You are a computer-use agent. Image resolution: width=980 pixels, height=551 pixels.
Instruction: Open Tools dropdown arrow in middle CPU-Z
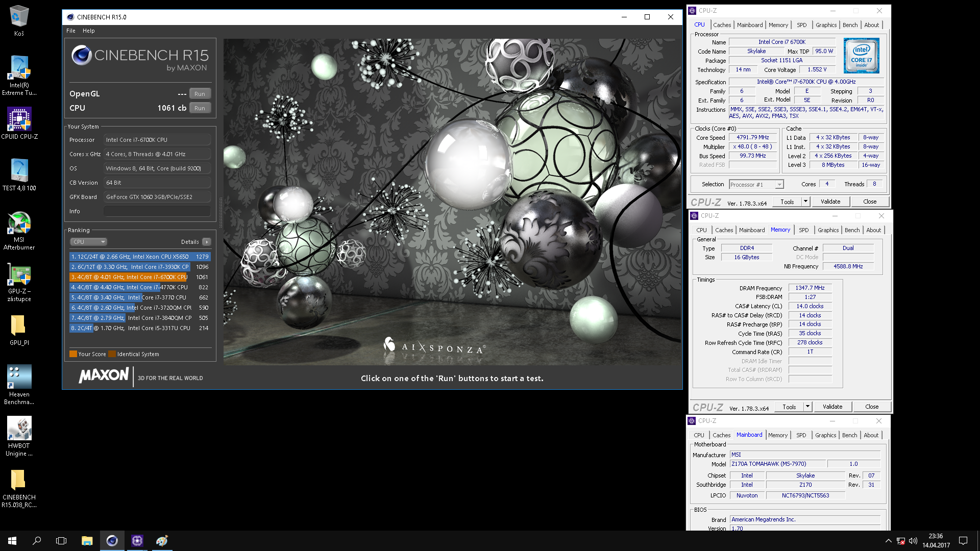pyautogui.click(x=807, y=407)
